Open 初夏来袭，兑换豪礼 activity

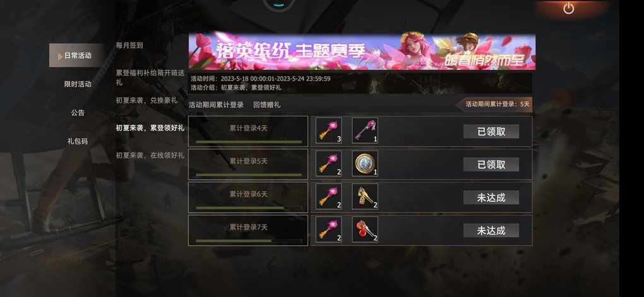click(146, 100)
